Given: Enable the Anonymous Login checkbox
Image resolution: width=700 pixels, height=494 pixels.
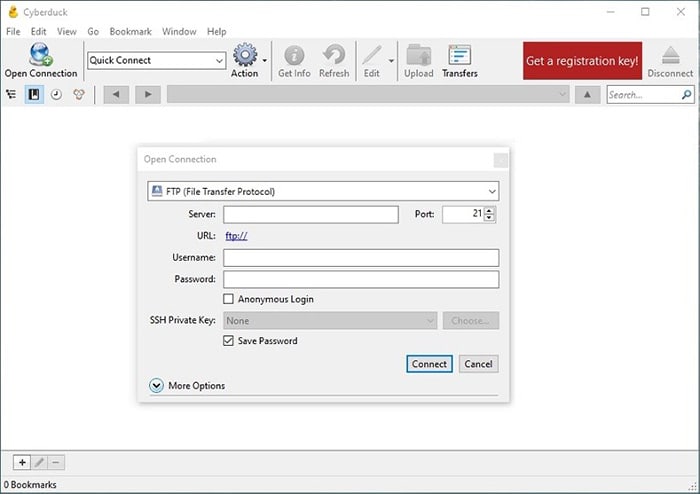Looking at the screenshot, I should pos(228,299).
